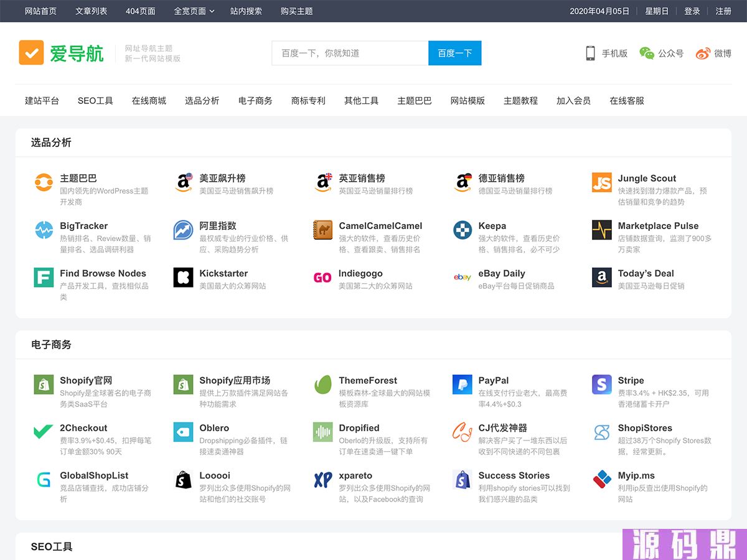
Task: Click the 登录 login link
Action: [x=692, y=11]
